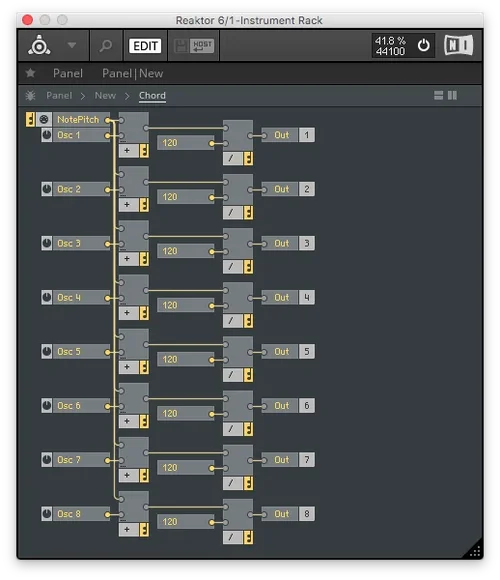This screenshot has height=580, width=500.
Task: Click the yellow note icon on Osc 2 add module
Action: (x=144, y=205)
